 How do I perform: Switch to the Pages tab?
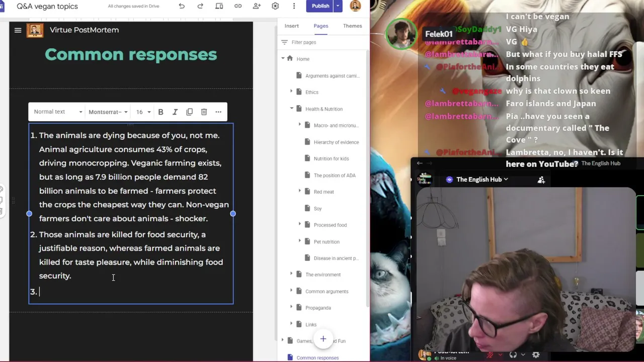[x=320, y=26]
